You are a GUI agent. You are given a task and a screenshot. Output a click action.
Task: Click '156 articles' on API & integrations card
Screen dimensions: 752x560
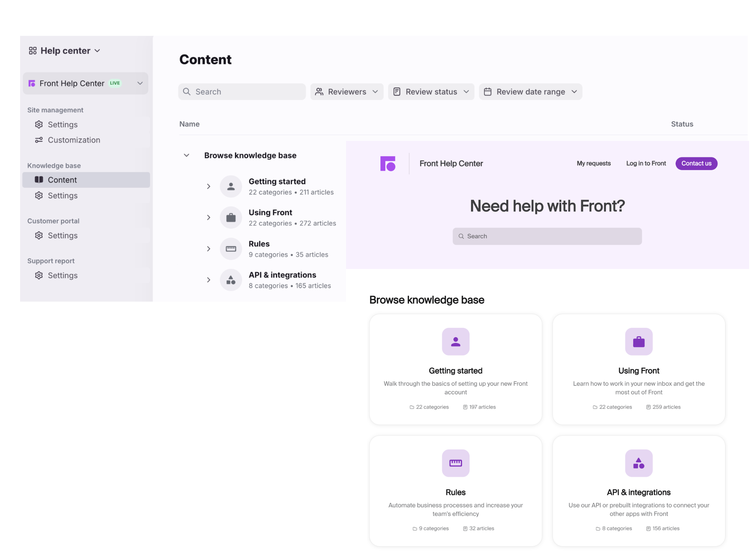click(x=663, y=528)
